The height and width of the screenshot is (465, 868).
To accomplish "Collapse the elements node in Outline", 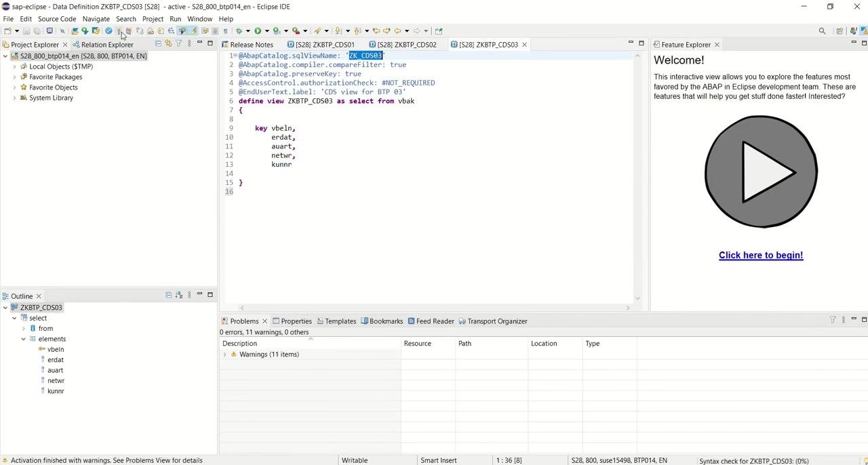I will point(24,339).
